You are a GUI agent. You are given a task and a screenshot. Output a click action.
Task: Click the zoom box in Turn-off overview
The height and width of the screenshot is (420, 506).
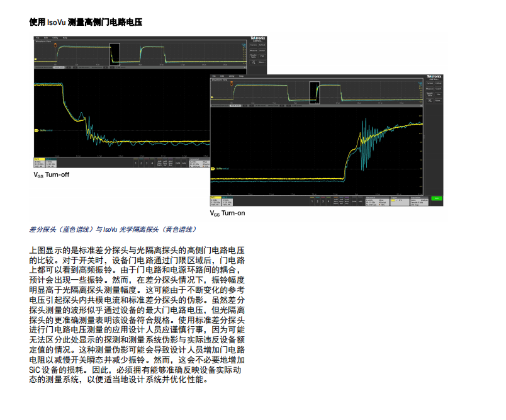tap(115, 55)
